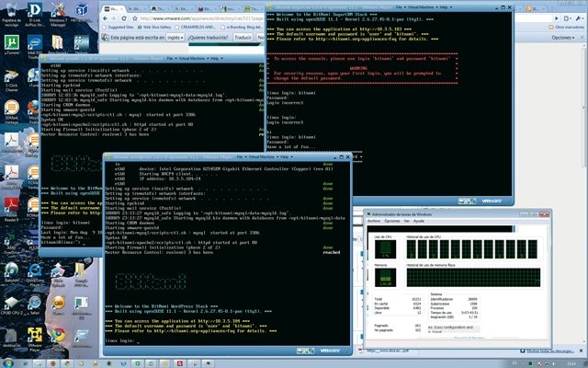Launch Adobe Reader 9 desktop shortcut
Viewport: 588px width, 368px height.
coord(12,209)
